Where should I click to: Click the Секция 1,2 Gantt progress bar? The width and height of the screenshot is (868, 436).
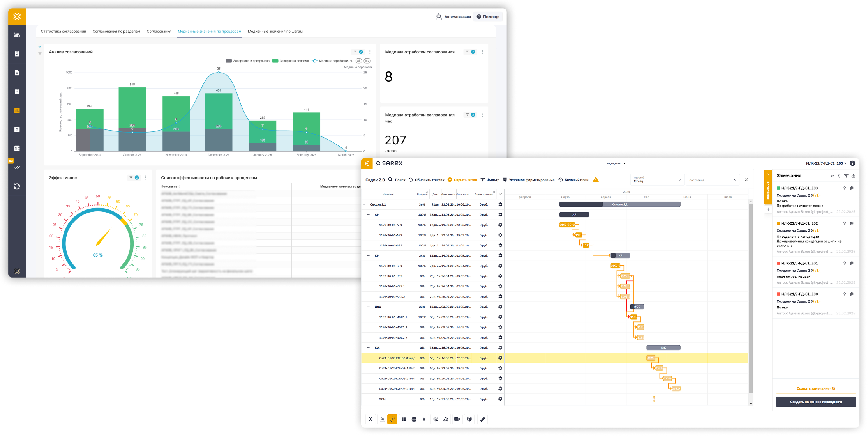click(620, 204)
